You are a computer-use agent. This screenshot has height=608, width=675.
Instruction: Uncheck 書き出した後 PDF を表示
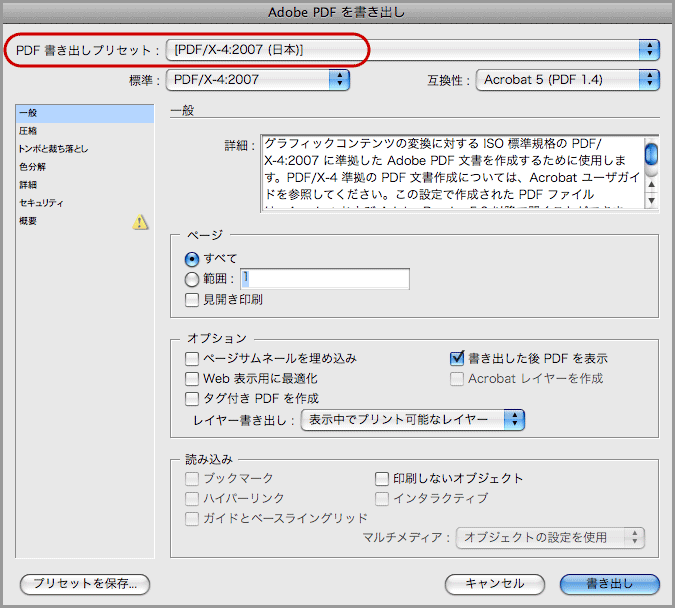(457, 358)
